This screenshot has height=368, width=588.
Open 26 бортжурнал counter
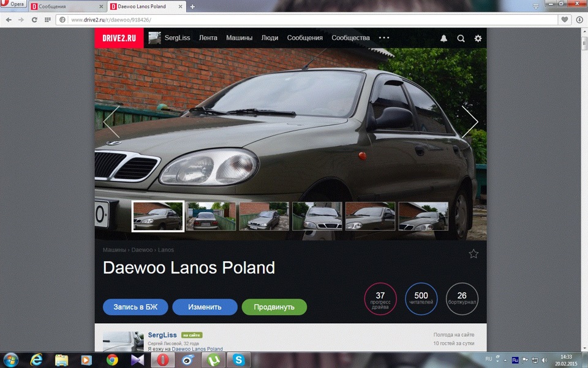coord(462,299)
